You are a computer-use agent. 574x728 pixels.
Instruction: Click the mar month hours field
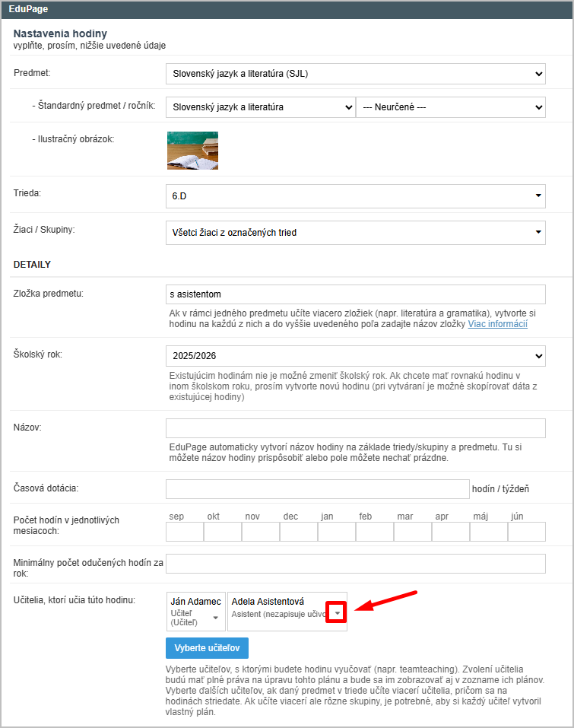point(412,532)
